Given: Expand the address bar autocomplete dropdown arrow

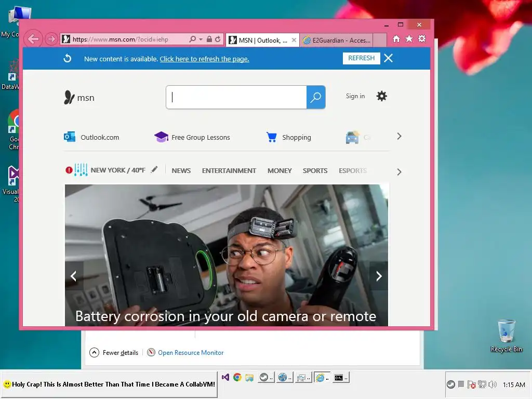Looking at the screenshot, I should [201, 39].
